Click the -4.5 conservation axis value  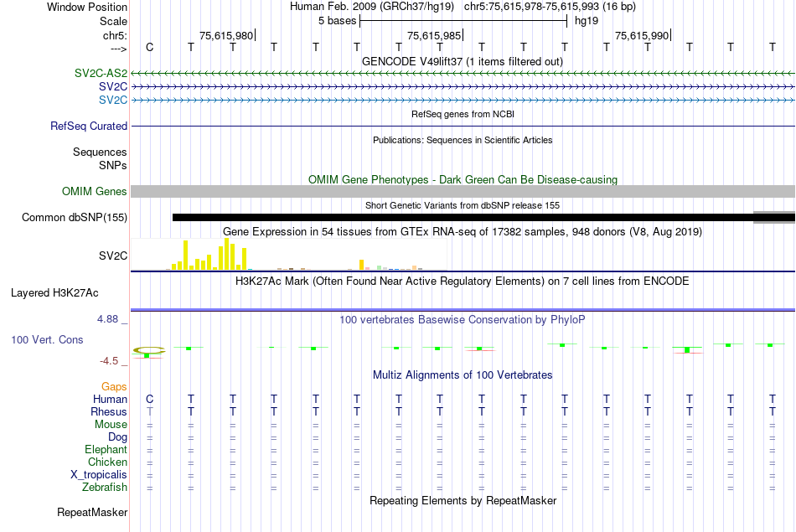(109, 361)
